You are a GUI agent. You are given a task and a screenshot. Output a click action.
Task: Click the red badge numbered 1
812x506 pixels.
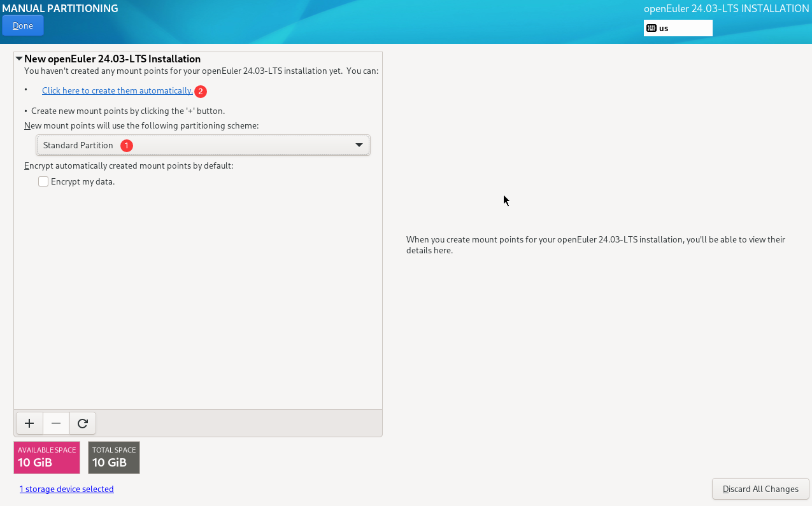(x=127, y=146)
